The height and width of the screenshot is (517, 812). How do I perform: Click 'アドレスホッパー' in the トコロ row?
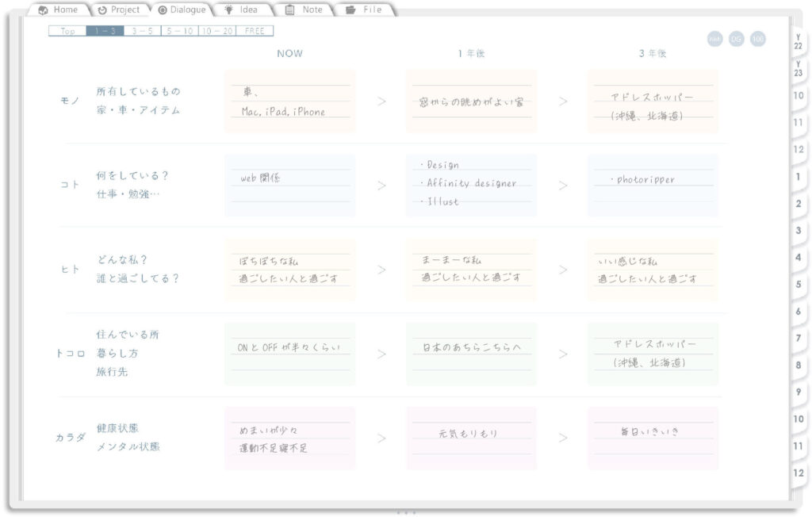[654, 344]
